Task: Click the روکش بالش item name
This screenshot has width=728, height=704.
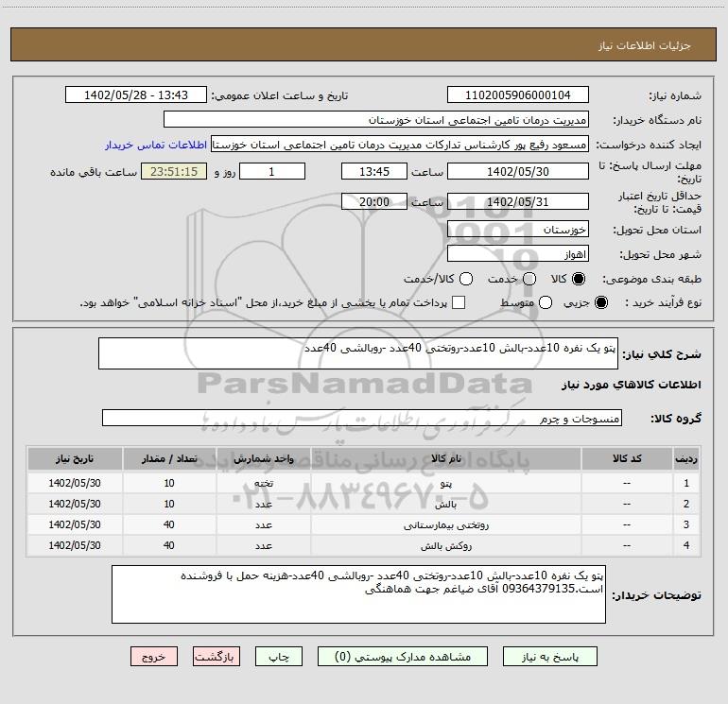Action: (445, 546)
